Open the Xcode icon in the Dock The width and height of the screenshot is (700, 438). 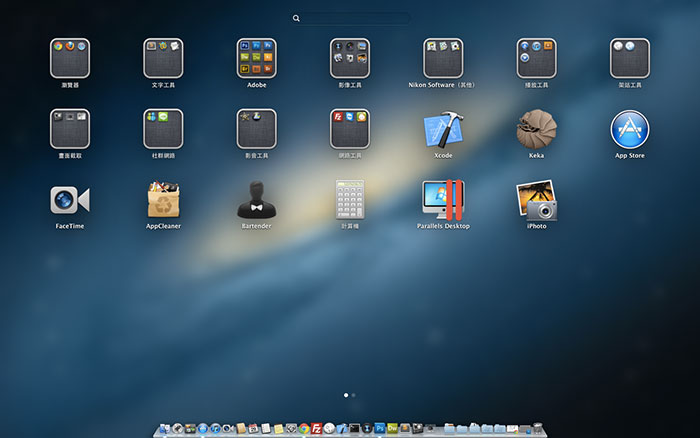[342, 429]
